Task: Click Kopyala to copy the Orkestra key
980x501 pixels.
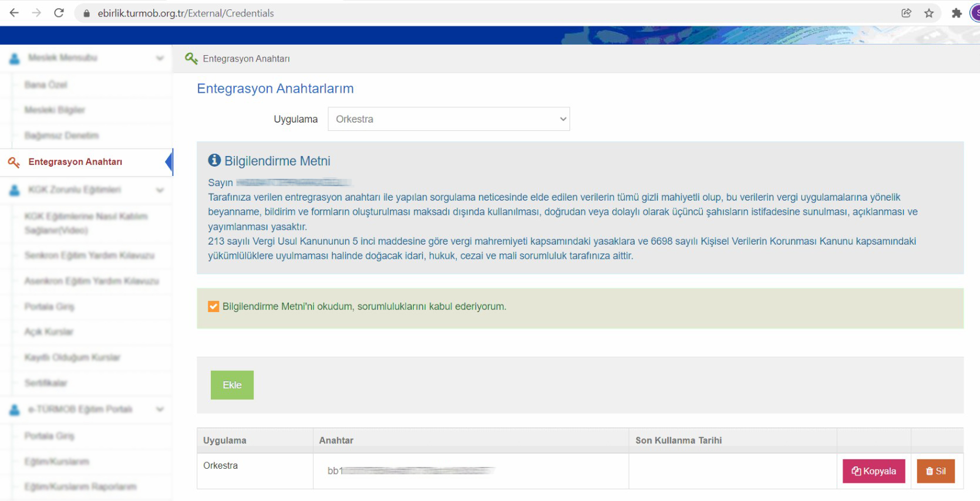Action: tap(874, 471)
